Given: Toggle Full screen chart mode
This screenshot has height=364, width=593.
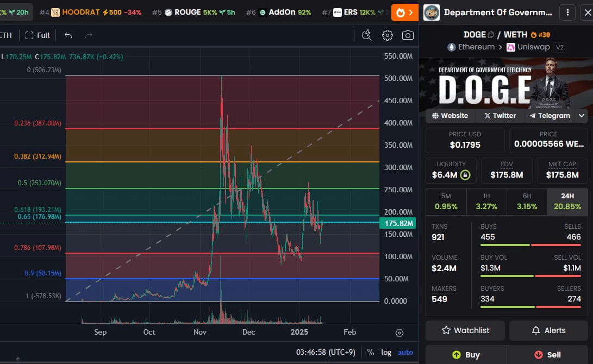Looking at the screenshot, I should [38, 35].
